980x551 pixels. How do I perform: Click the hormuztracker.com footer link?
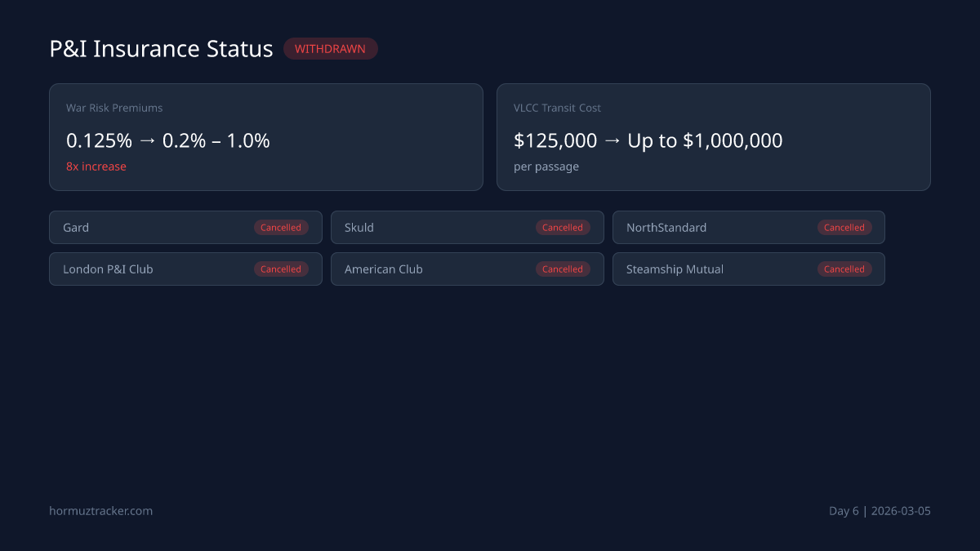coord(100,510)
